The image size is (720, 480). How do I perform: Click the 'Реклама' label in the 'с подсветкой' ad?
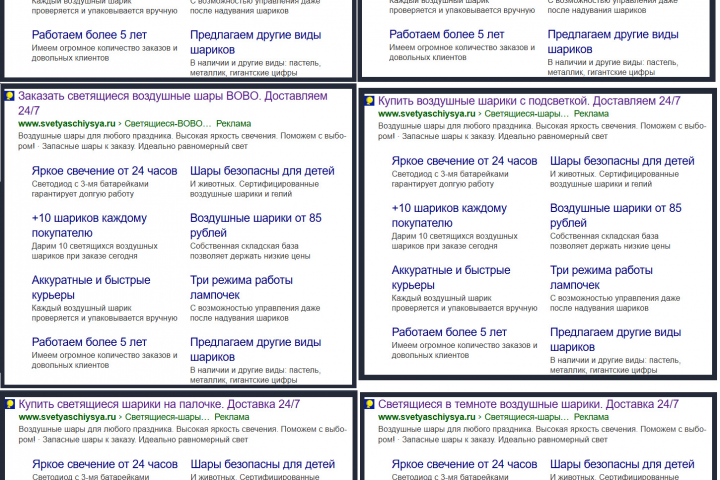coord(591,113)
